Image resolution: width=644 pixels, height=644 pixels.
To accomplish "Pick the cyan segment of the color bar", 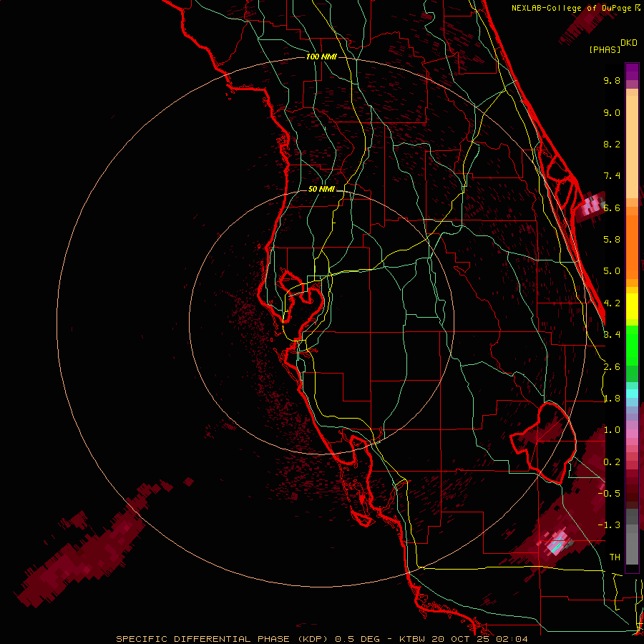I will tap(632, 394).
